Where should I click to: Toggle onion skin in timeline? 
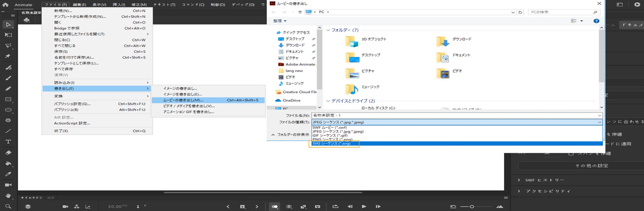click(x=275, y=207)
